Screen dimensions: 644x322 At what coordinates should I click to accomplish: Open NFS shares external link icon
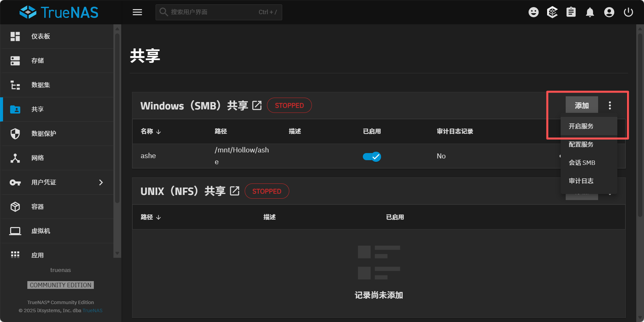tap(235, 191)
